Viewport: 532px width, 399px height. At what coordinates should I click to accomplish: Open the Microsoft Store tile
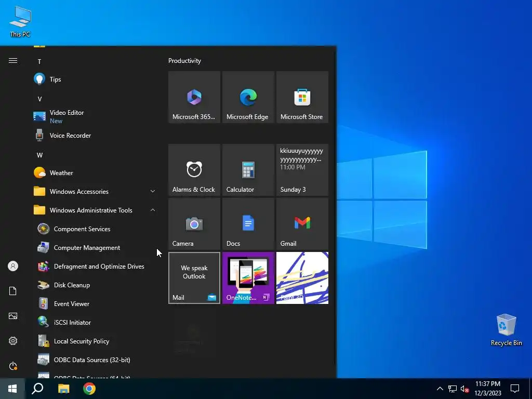[302, 97]
